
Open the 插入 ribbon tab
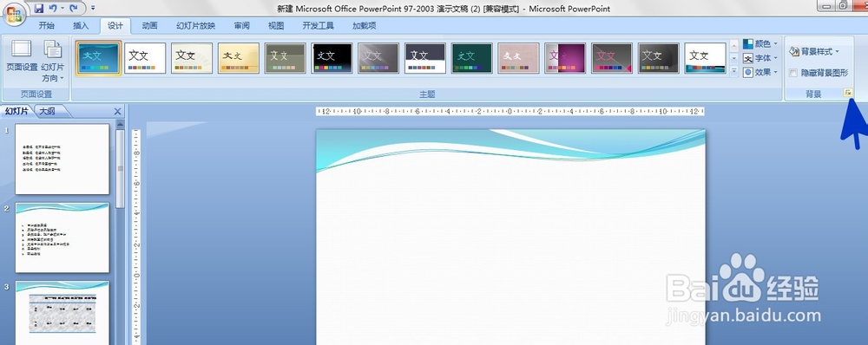coord(81,25)
